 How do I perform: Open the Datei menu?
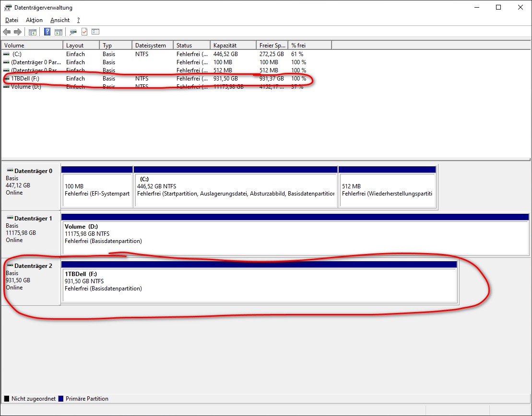tap(12, 20)
